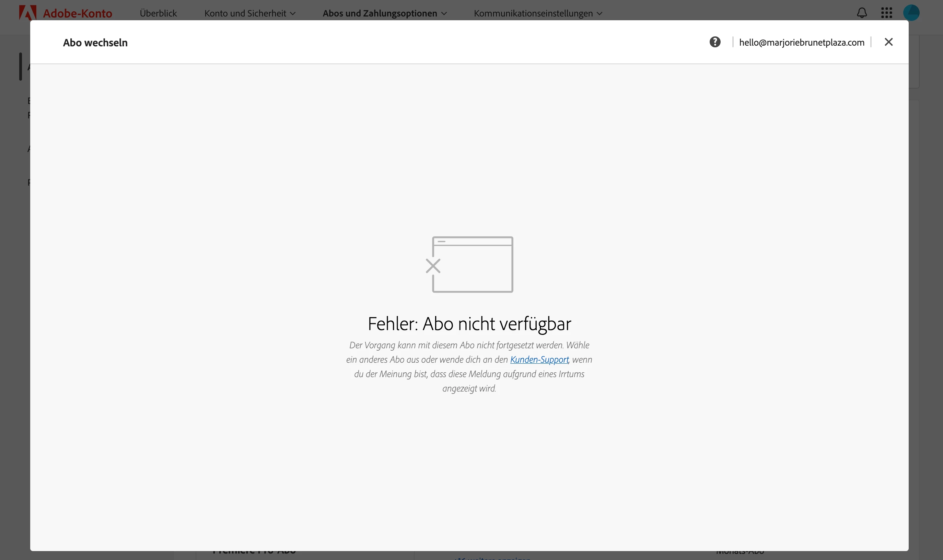Click the Abo wechseln dialog title

click(95, 43)
